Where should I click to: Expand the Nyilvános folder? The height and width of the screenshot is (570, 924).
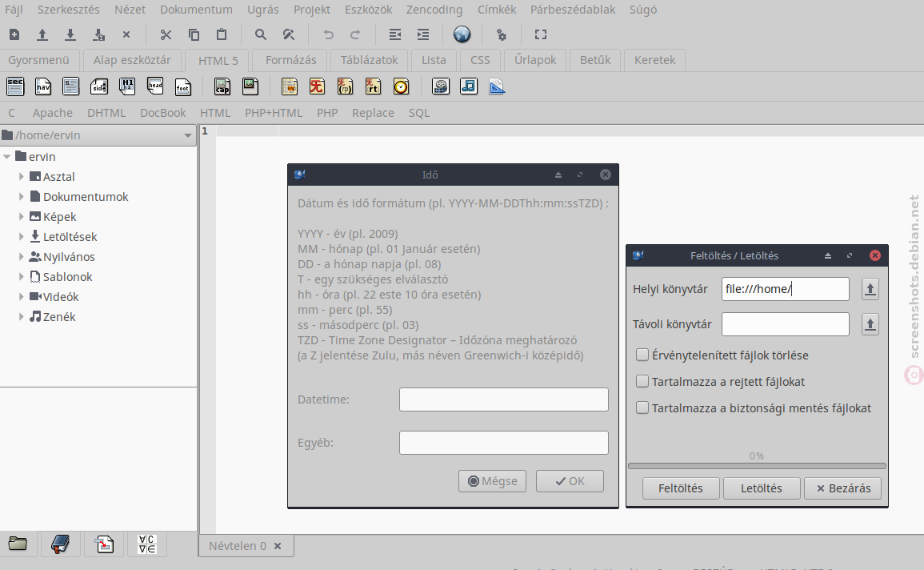tap(22, 257)
